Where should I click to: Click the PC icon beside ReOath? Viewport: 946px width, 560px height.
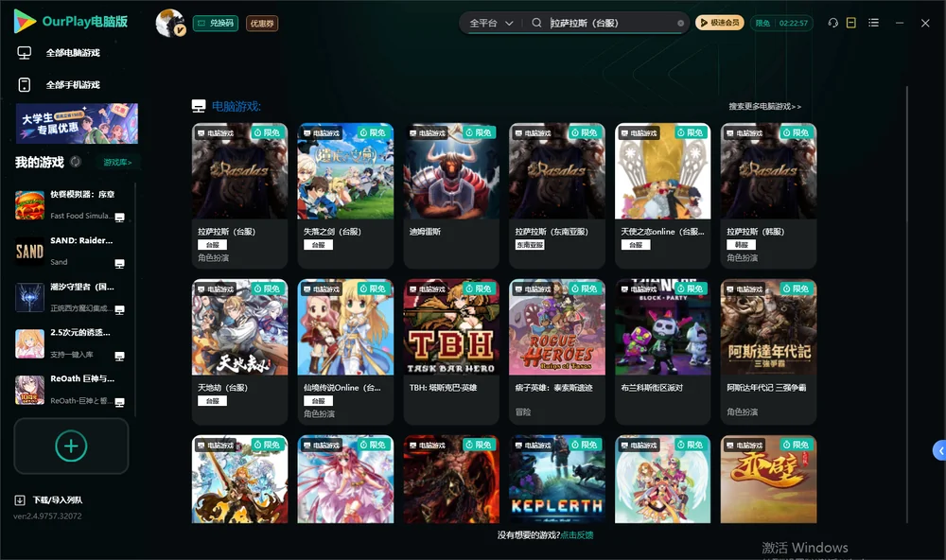(x=119, y=403)
